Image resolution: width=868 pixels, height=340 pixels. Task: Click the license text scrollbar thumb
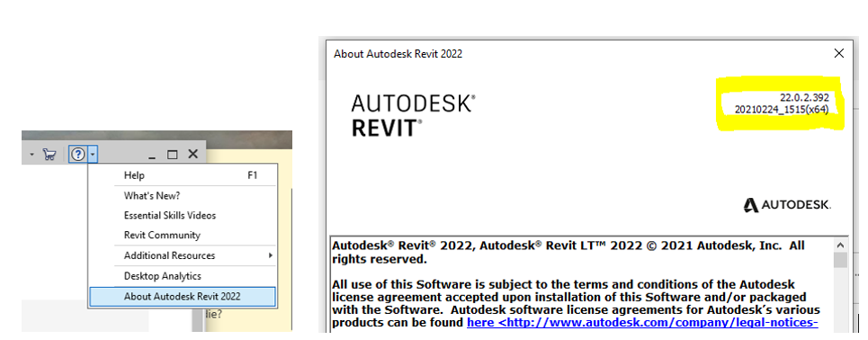pos(840,260)
